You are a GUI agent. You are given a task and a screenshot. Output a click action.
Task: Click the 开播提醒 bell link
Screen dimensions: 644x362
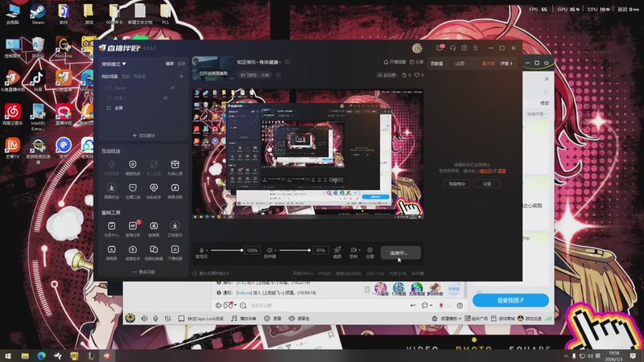point(394,62)
